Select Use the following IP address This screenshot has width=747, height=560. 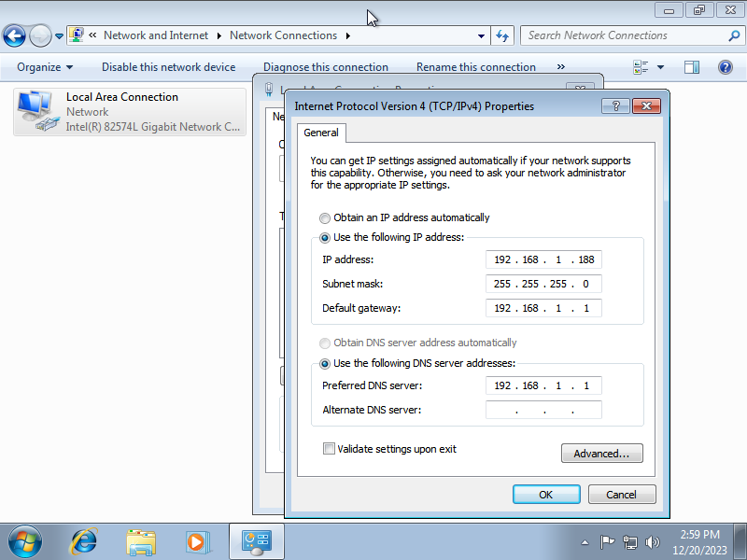pyautogui.click(x=325, y=238)
